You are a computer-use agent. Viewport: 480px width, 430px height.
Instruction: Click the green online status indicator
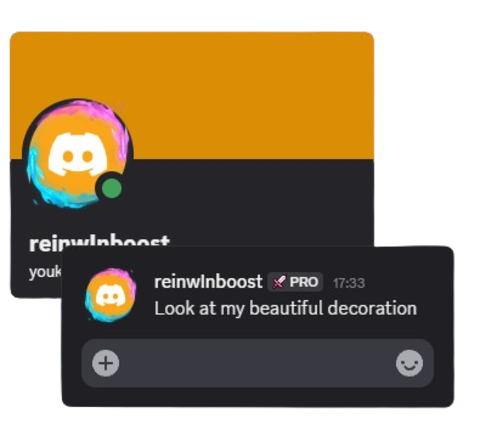pyautogui.click(x=112, y=188)
